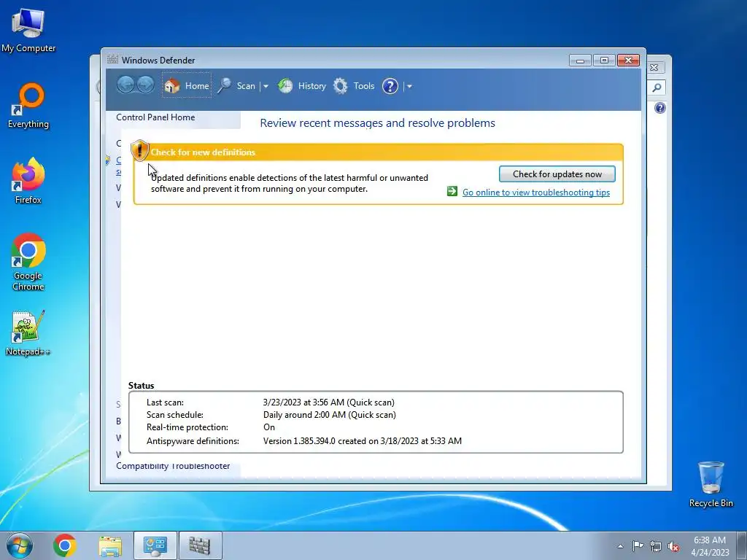Open Google Chrome desktop shortcut
The image size is (747, 560).
tap(28, 262)
